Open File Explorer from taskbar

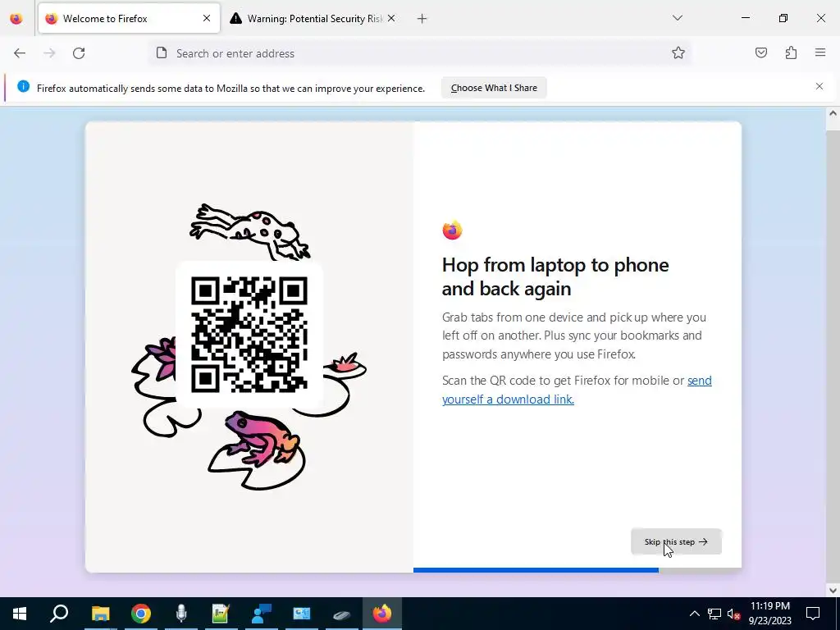100,614
